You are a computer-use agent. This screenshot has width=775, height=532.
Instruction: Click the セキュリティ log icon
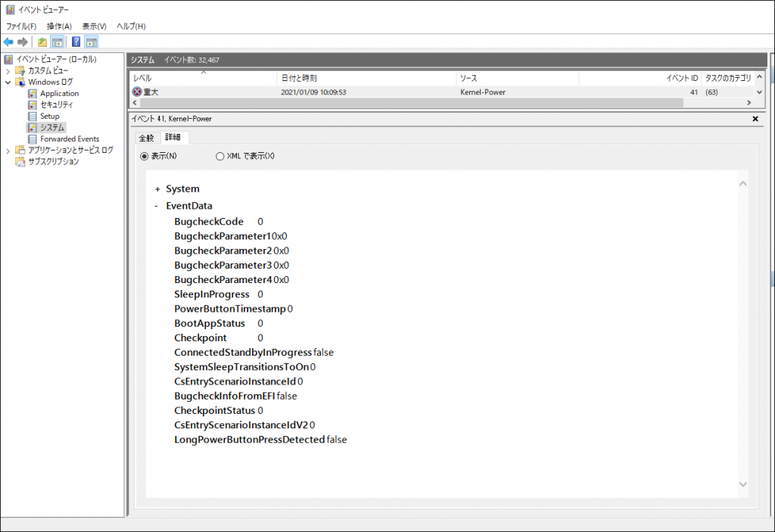click(32, 105)
